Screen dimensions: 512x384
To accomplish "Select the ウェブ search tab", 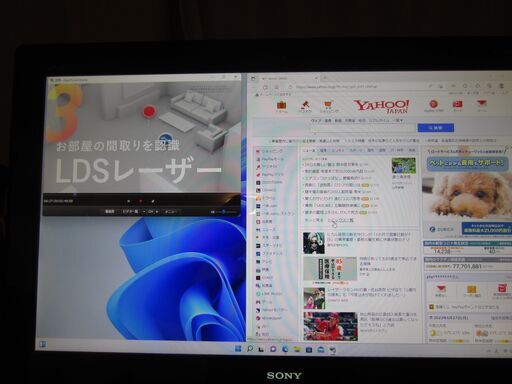I will (x=315, y=120).
